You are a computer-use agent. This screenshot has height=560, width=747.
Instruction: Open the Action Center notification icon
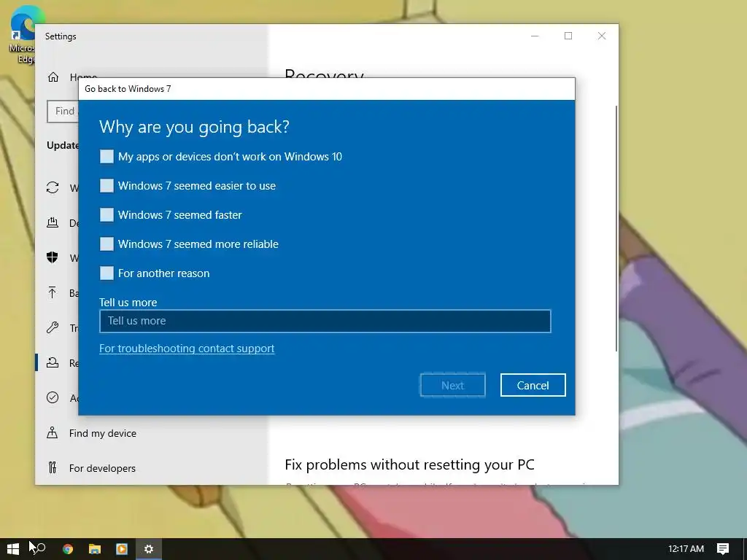723,549
